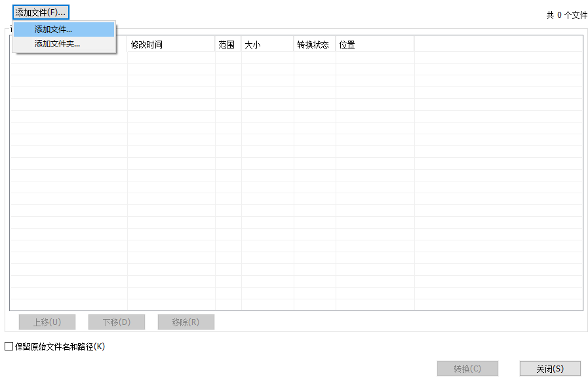Enable 保留原始文件名和路径(K) checkbox
Viewport: 588px width, 378px height.
tap(7, 347)
